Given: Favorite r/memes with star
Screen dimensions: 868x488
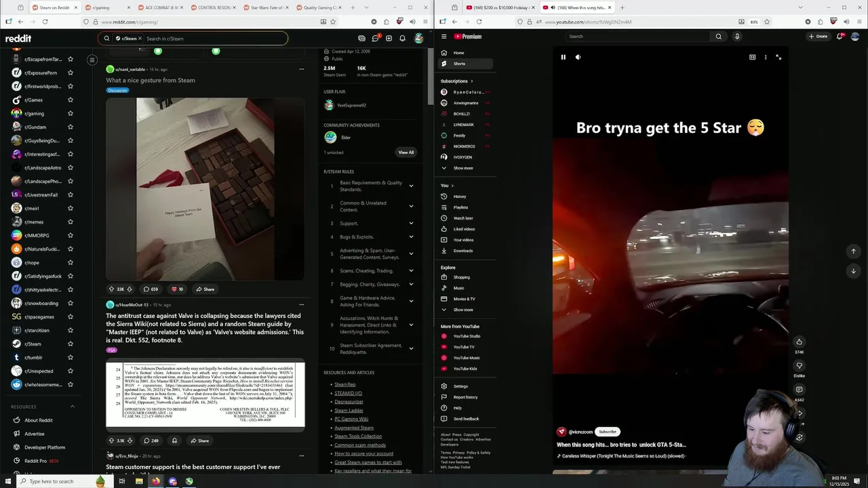Looking at the screenshot, I should click(71, 222).
